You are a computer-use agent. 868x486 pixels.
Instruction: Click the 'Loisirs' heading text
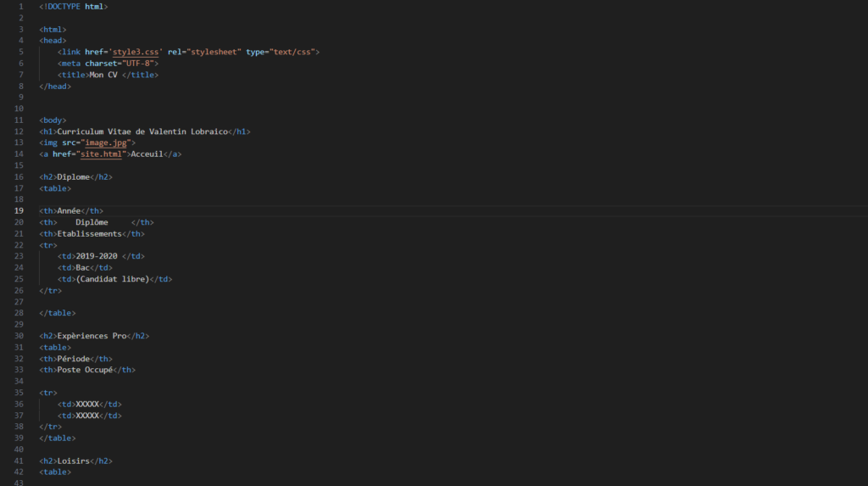(74, 461)
